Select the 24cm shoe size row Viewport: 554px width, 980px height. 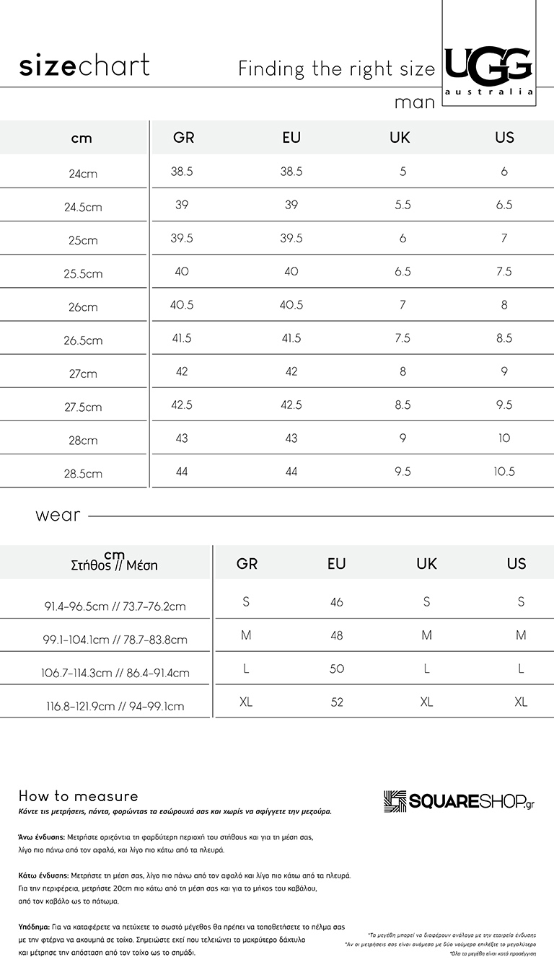point(277,172)
